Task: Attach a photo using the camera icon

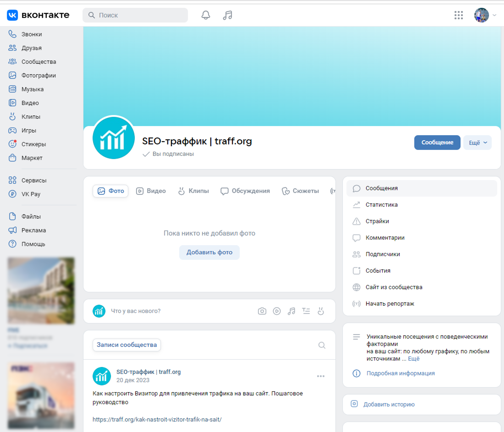Action: pos(262,311)
